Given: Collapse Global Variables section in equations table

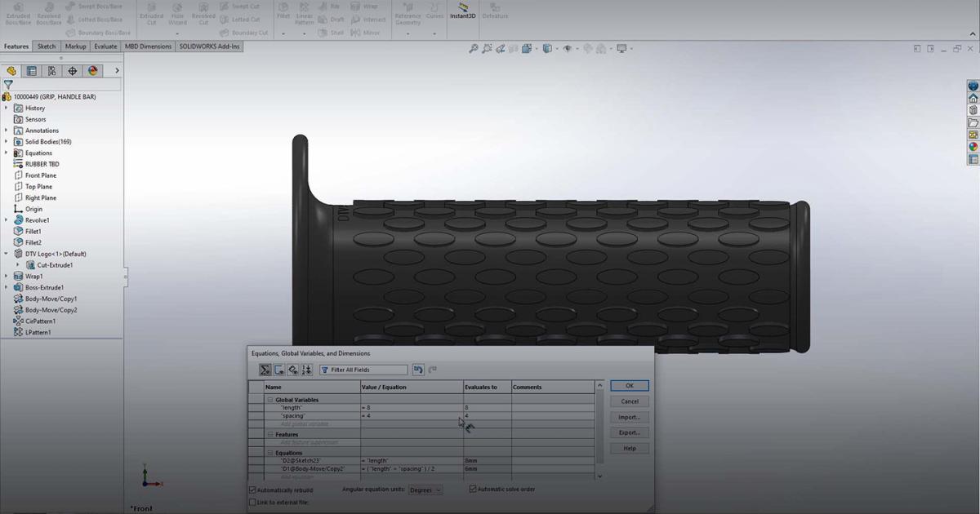Looking at the screenshot, I should (270, 400).
